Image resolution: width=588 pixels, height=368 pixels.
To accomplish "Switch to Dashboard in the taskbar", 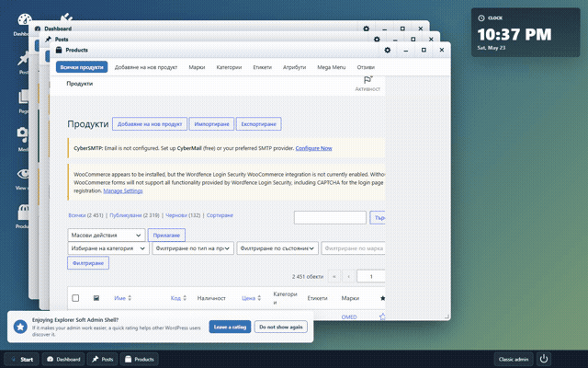I will (63, 360).
